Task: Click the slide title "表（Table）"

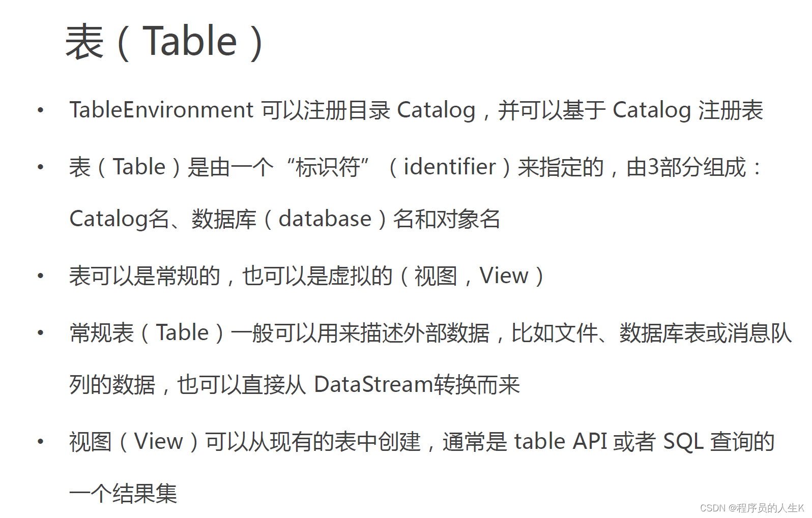Action: 164,42
